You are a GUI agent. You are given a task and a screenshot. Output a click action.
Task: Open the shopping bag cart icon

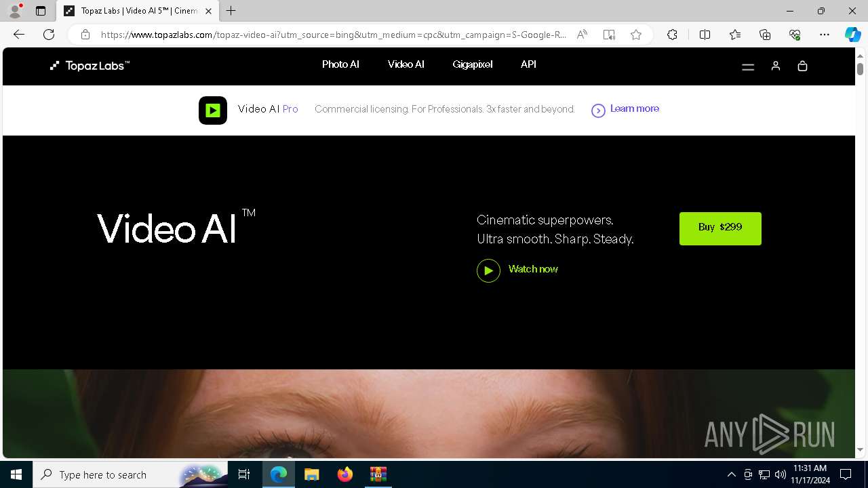802,66
